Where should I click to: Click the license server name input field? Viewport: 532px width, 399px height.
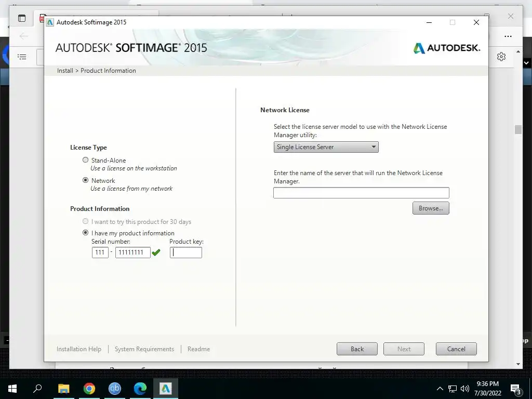point(362,193)
